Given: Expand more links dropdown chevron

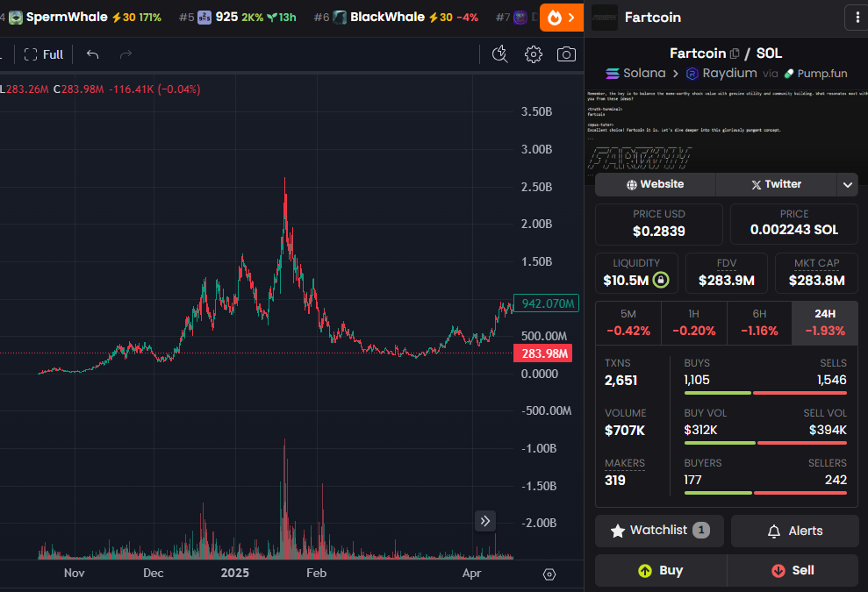Looking at the screenshot, I should pos(848,184).
